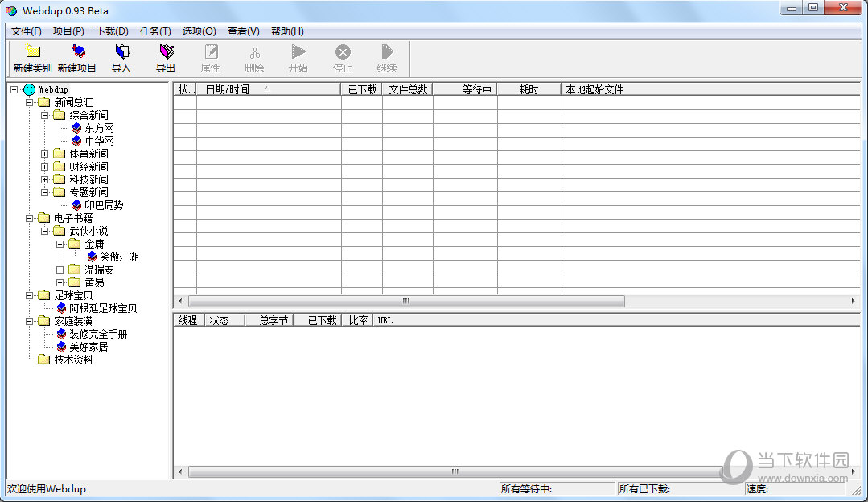
Task: Click task list scrollbar right arrow
Action: coord(853,301)
